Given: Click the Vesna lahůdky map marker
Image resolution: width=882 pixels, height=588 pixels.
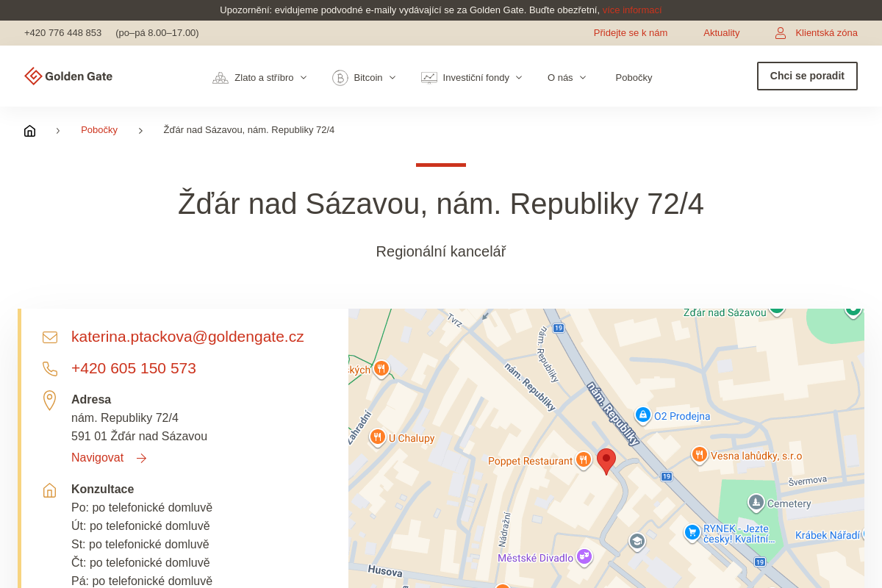Looking at the screenshot, I should click(x=699, y=455).
